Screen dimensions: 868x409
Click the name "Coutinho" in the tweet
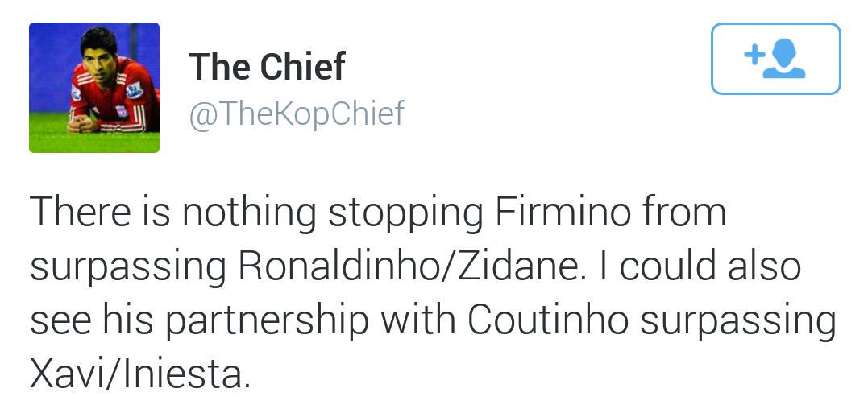(x=547, y=320)
